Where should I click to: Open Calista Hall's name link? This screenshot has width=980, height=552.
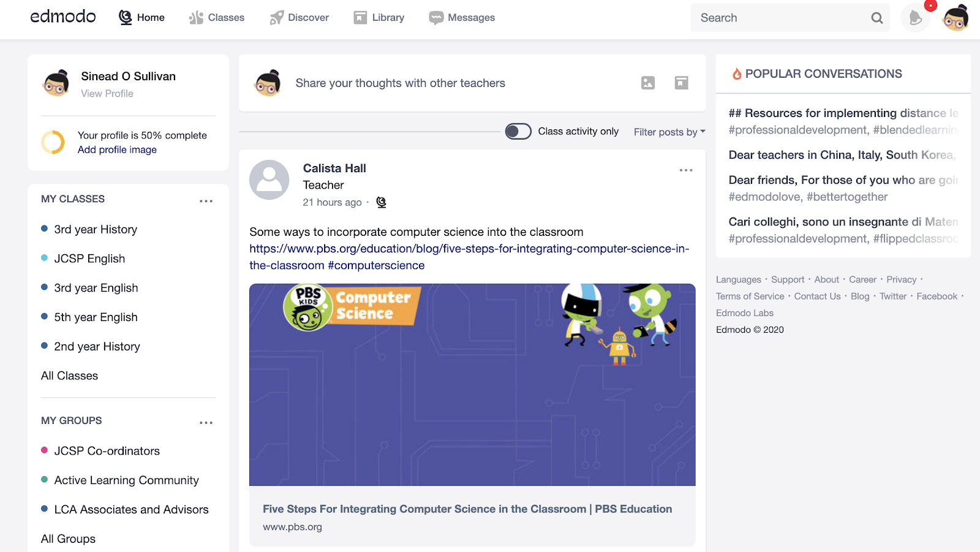pos(334,168)
